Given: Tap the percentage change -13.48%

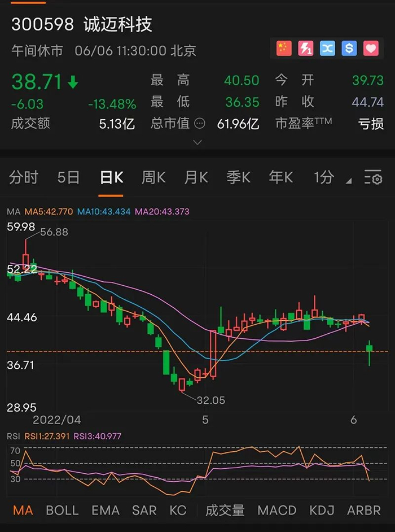Looking at the screenshot, I should (x=112, y=104).
